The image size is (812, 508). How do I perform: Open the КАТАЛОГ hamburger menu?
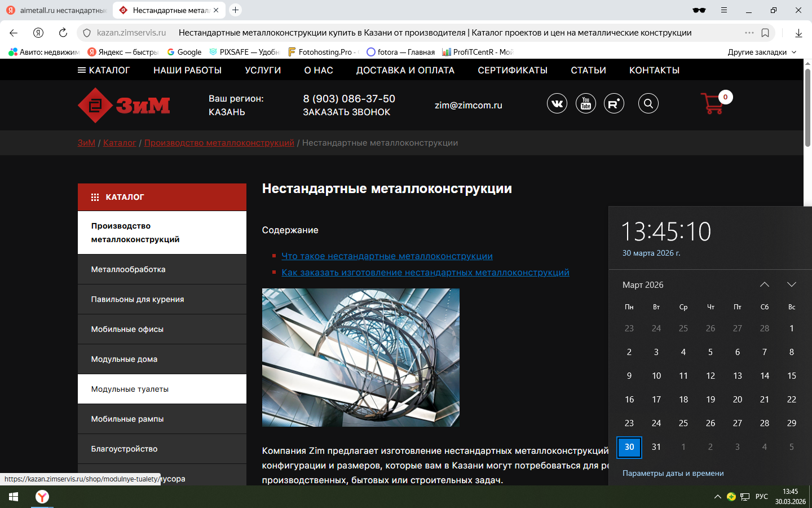104,70
